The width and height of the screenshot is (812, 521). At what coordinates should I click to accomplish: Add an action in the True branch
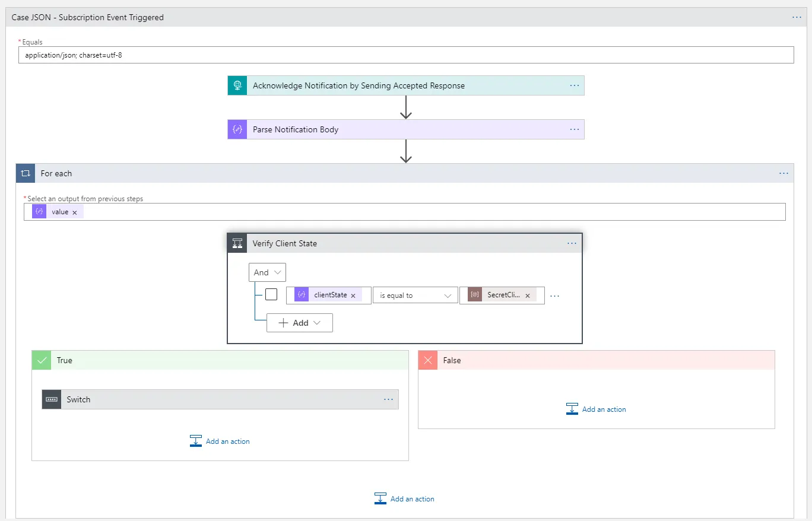pyautogui.click(x=220, y=441)
